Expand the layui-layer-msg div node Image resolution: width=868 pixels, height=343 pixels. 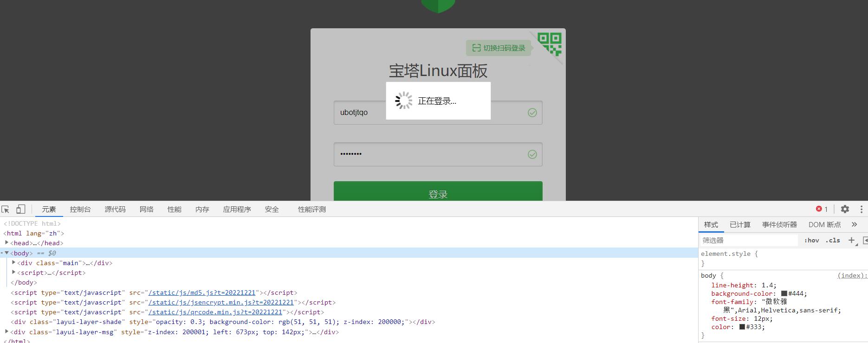[6, 331]
